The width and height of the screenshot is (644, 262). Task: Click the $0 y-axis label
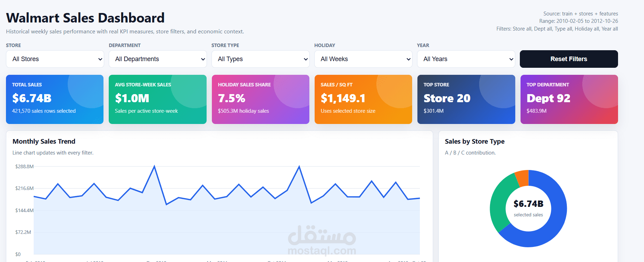[x=18, y=254]
